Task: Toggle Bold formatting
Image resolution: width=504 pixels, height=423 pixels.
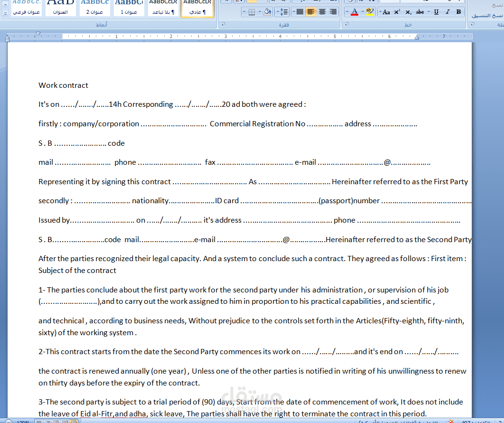Action: pos(458,12)
